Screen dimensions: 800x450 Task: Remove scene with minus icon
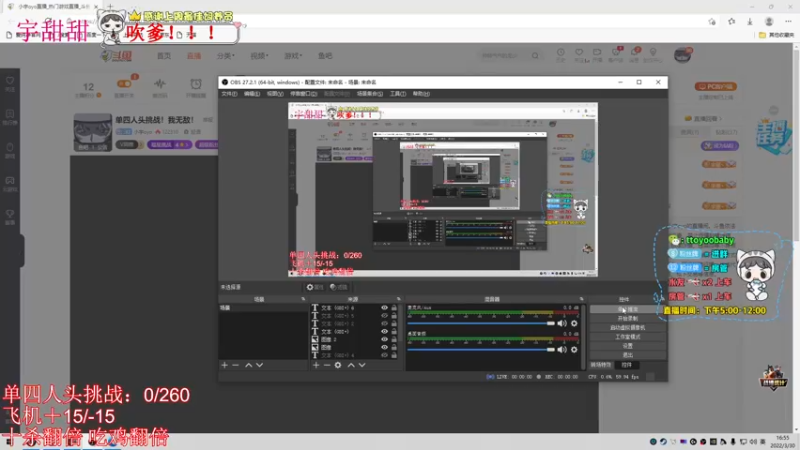[x=235, y=365]
